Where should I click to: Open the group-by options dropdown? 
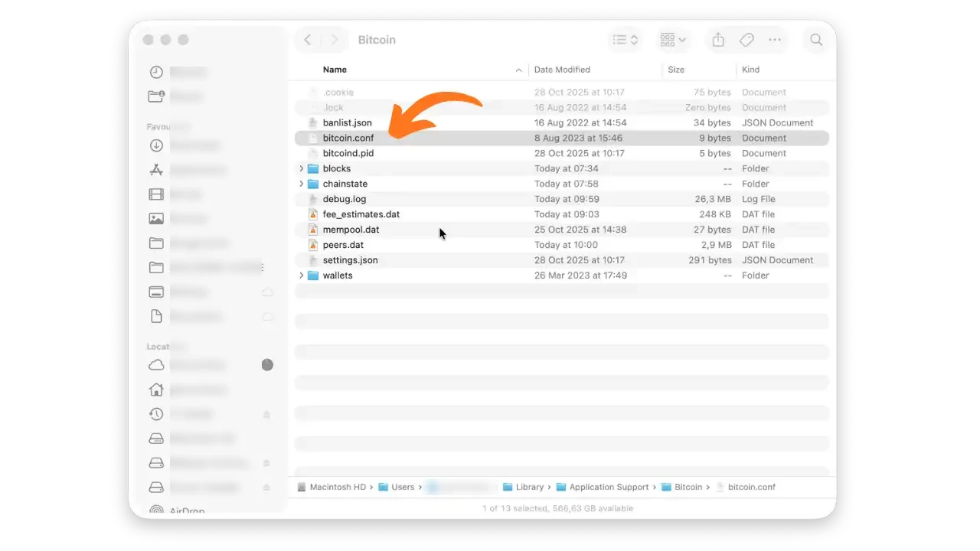tap(673, 40)
